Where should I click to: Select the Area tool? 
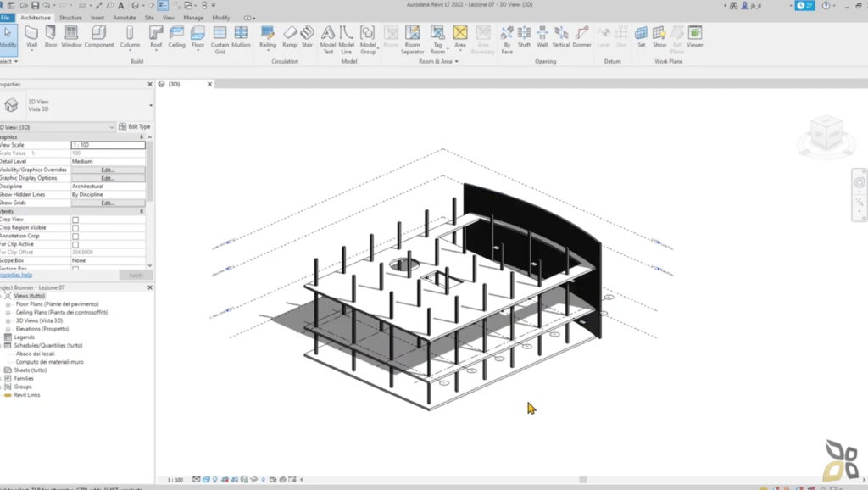click(460, 37)
